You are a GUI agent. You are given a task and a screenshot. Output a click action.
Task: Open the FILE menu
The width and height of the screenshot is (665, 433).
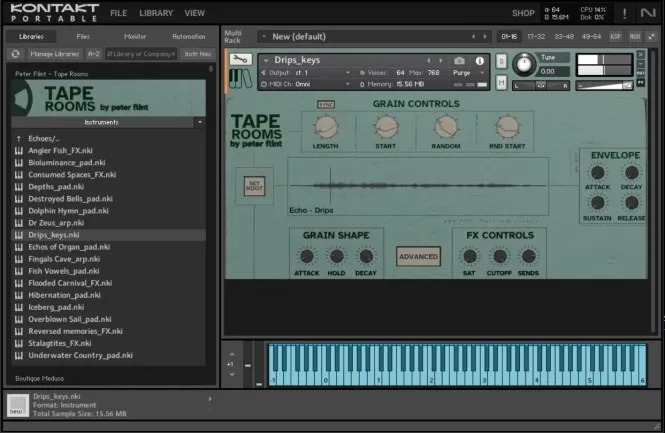[119, 13]
